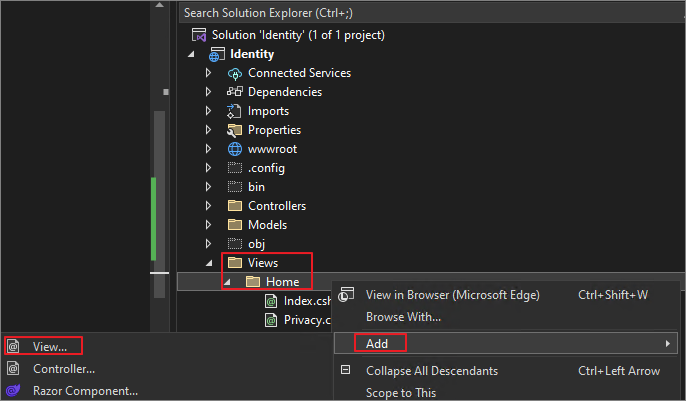Collapse the Views folder arrow
Viewport: 686px width, 401px height.
pyautogui.click(x=209, y=263)
